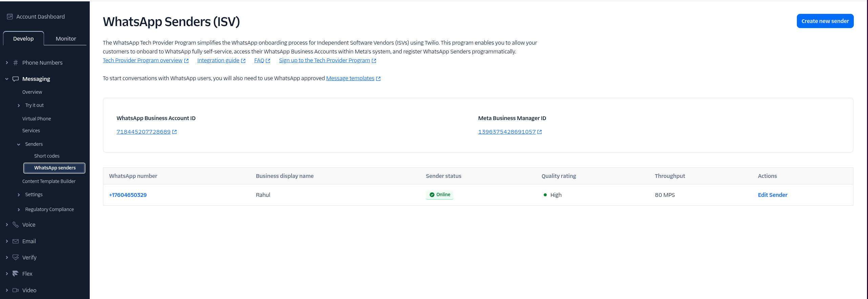Click the Video camera icon
This screenshot has height=299, width=868.
click(16, 290)
